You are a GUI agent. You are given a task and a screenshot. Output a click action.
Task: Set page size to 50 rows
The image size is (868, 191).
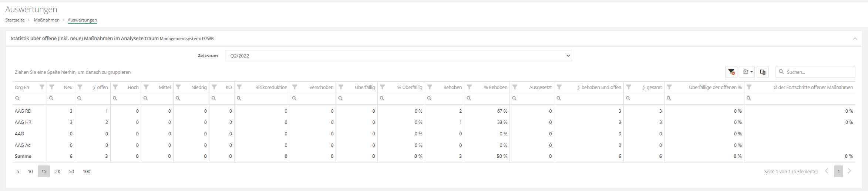coord(71,171)
